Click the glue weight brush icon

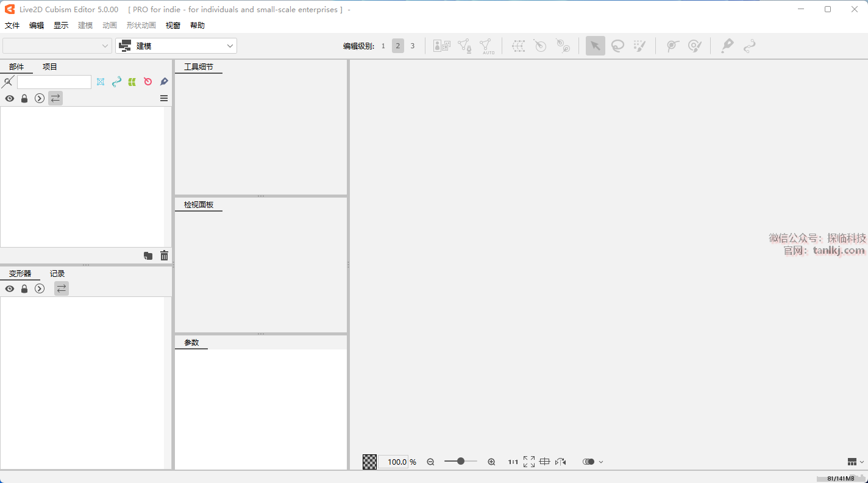point(695,46)
